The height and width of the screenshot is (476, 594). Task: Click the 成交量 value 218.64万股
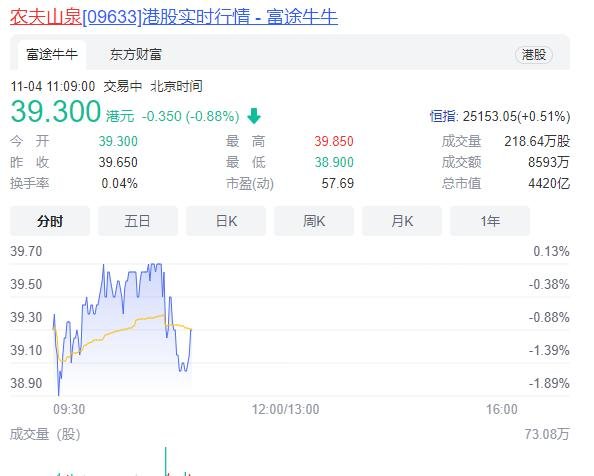click(537, 141)
